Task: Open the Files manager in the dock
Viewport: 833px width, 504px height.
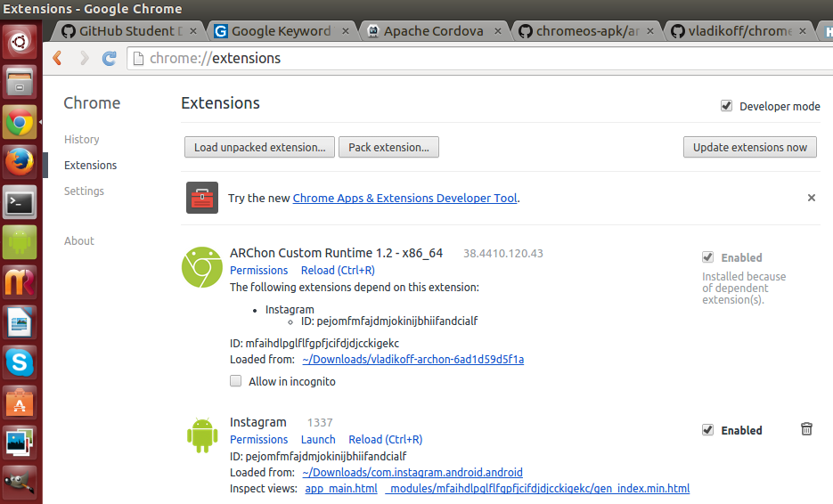Action: (x=20, y=82)
